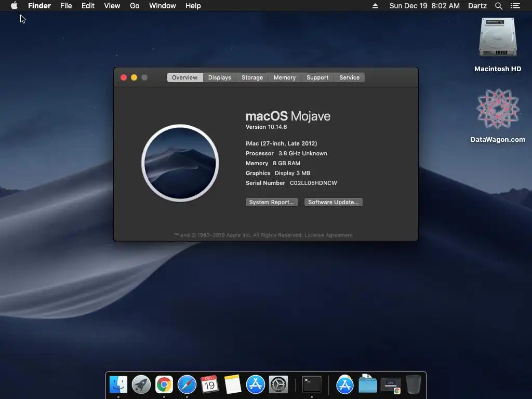The width and height of the screenshot is (532, 399).
Task: Open the License Agreement link
Action: click(x=329, y=235)
